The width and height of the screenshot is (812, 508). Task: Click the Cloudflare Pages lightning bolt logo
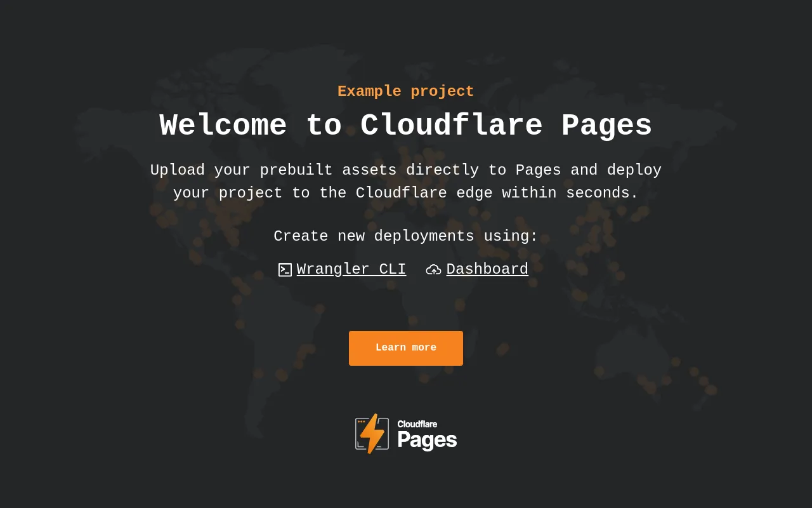tap(372, 434)
